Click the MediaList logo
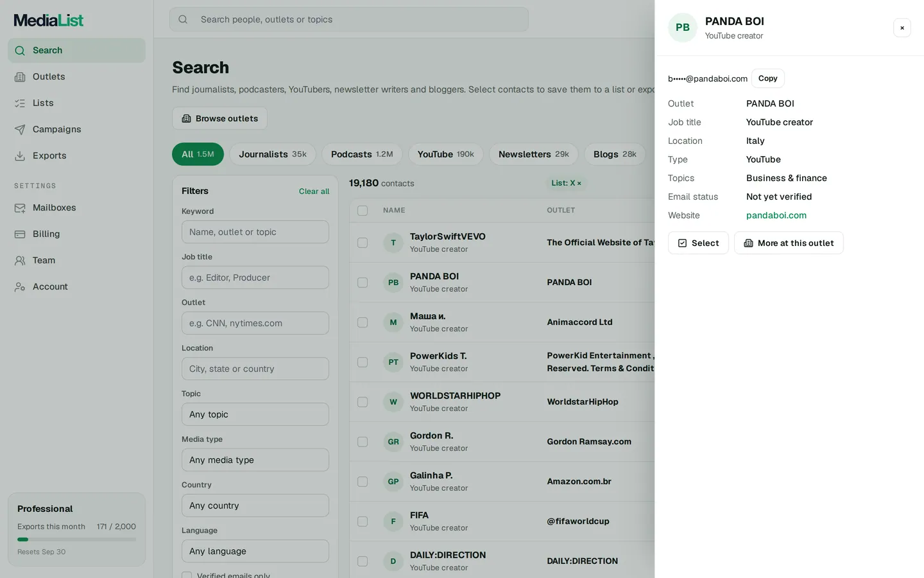The height and width of the screenshot is (578, 924). 49,21
